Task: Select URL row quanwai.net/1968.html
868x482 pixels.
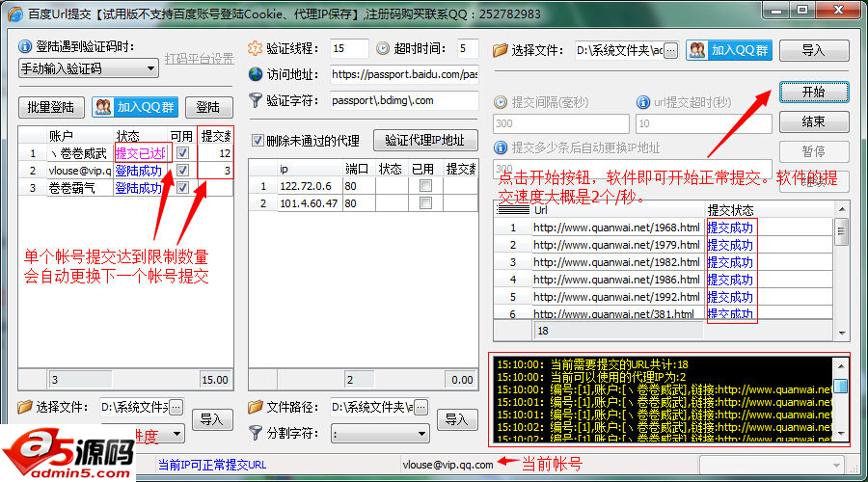Action: (x=664, y=228)
